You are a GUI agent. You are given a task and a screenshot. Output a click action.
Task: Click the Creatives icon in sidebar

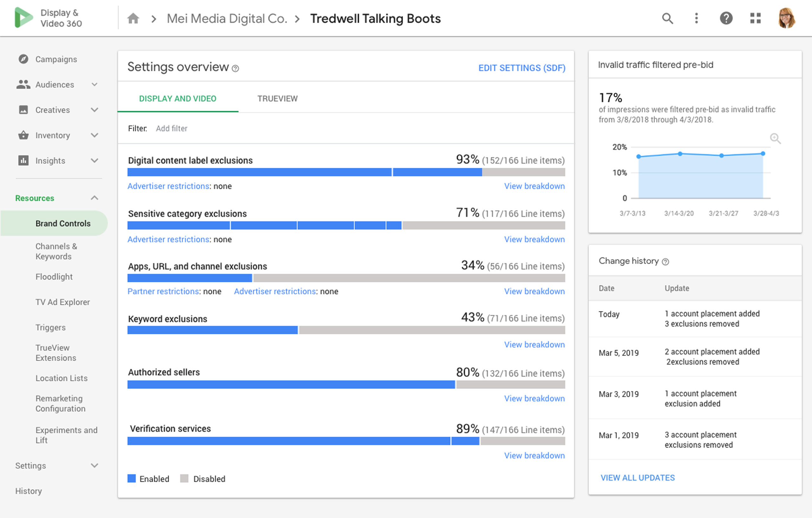(x=21, y=109)
